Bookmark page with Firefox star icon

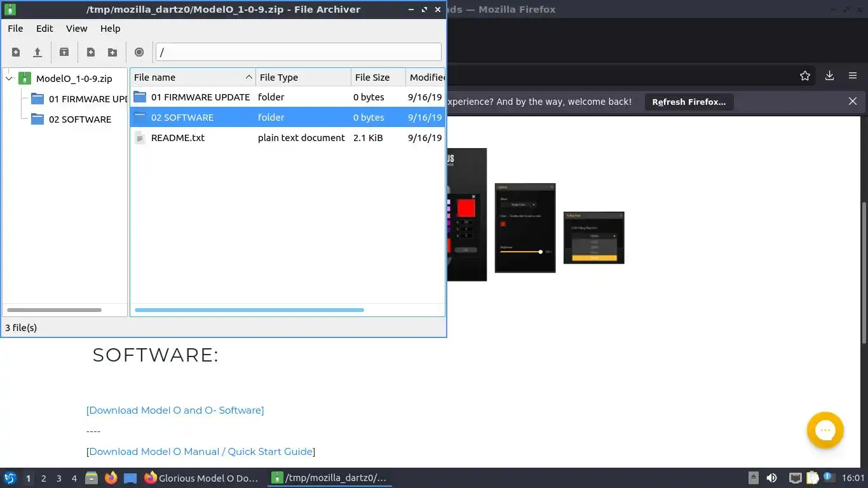point(805,76)
